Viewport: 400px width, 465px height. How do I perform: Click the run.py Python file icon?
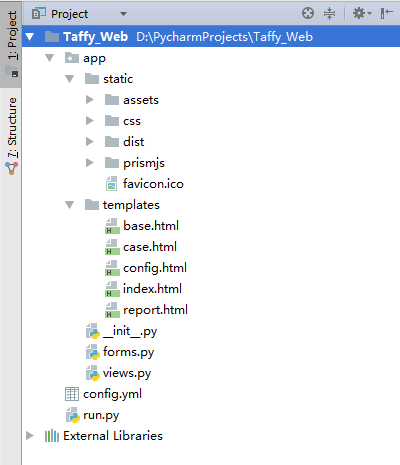tap(72, 415)
